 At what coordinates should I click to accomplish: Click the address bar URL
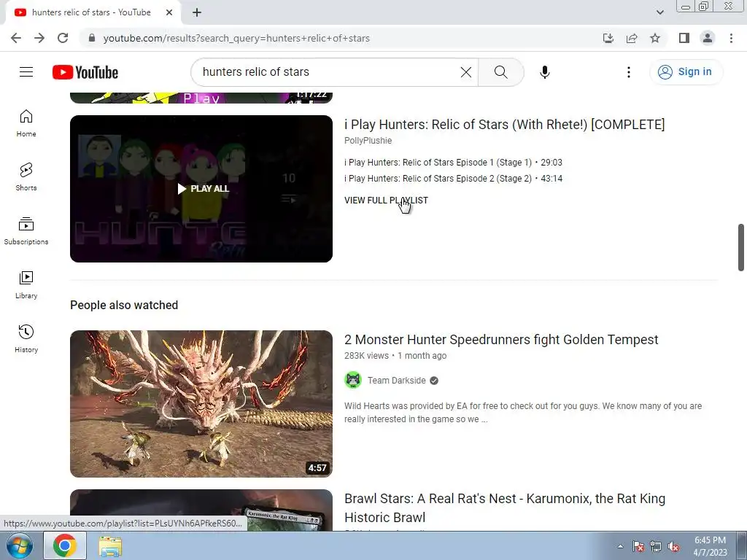click(236, 38)
